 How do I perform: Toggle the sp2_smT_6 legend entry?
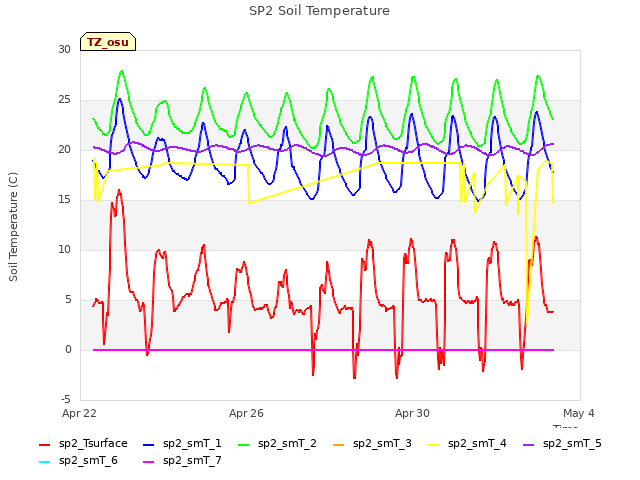78,461
